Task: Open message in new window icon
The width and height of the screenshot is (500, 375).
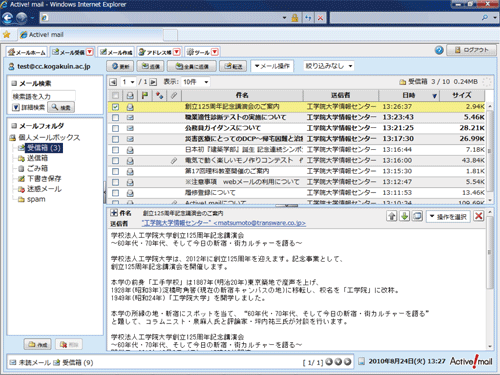Action: [417, 216]
